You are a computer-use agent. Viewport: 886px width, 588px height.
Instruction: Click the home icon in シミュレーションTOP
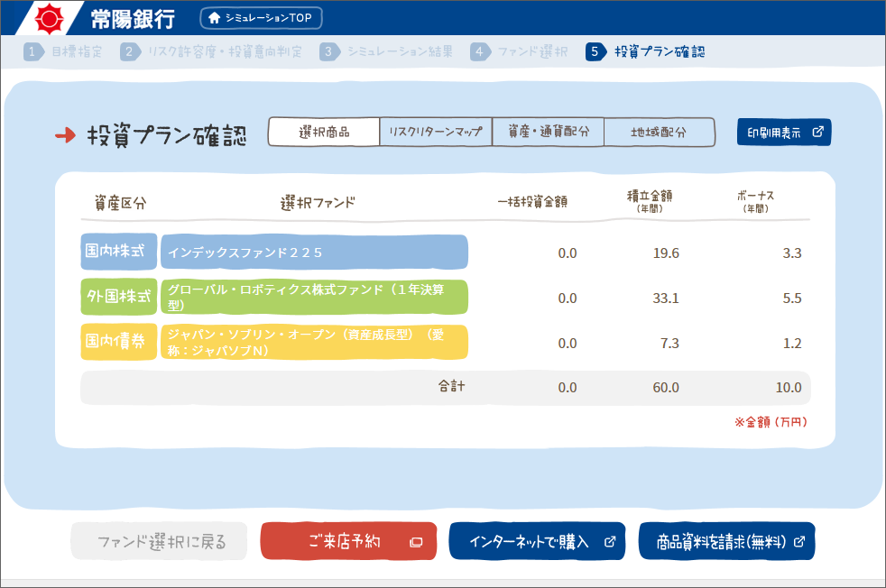pos(214,18)
